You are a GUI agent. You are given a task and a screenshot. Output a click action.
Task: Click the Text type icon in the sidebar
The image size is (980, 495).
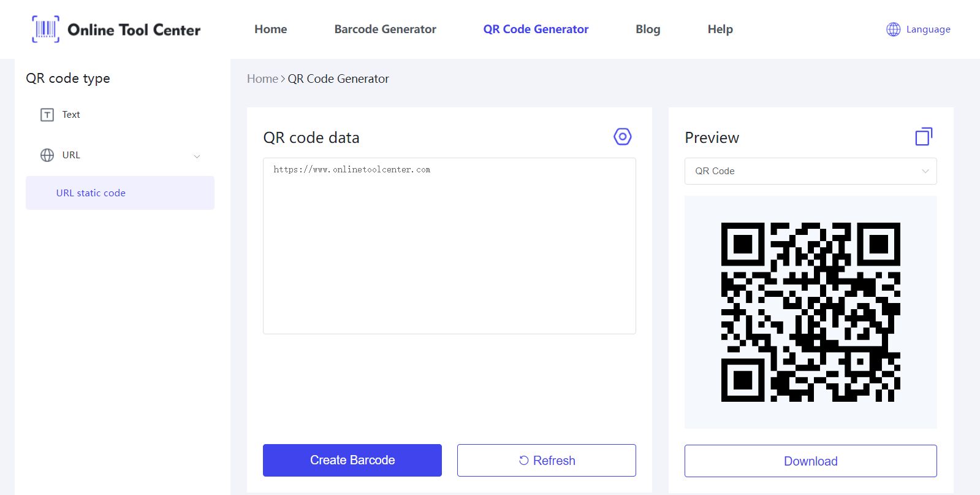coord(47,115)
